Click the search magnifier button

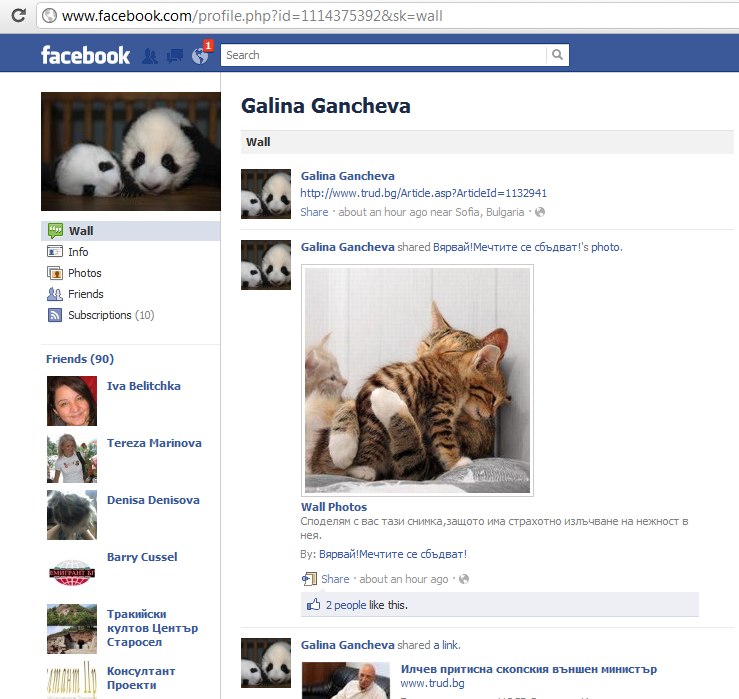pos(557,55)
